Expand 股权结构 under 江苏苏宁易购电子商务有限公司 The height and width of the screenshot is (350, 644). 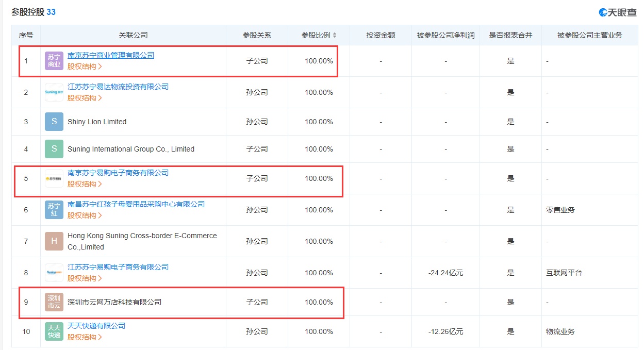coord(85,278)
